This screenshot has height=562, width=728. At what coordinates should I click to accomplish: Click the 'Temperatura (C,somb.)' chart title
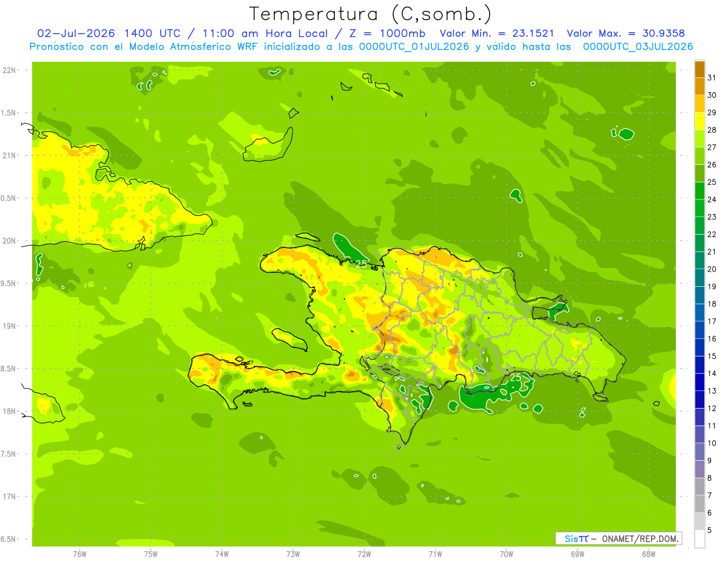point(370,14)
